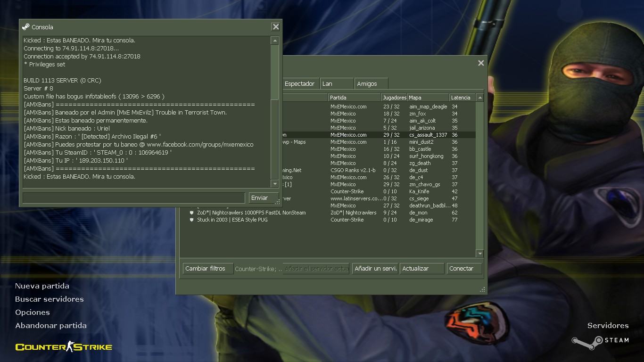
Task: Select the aim_ak_colt server row
Action: point(379,121)
